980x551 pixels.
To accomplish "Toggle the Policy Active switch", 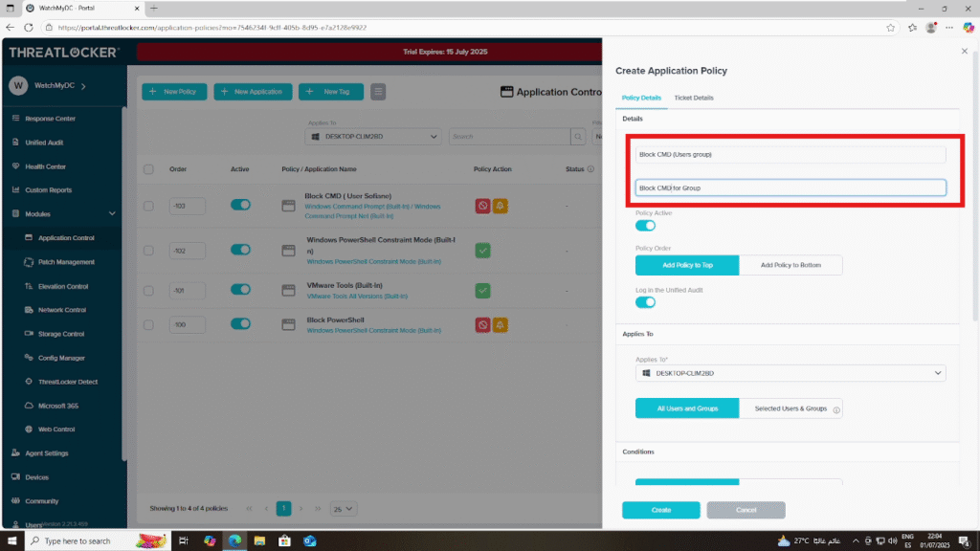I will pos(646,226).
